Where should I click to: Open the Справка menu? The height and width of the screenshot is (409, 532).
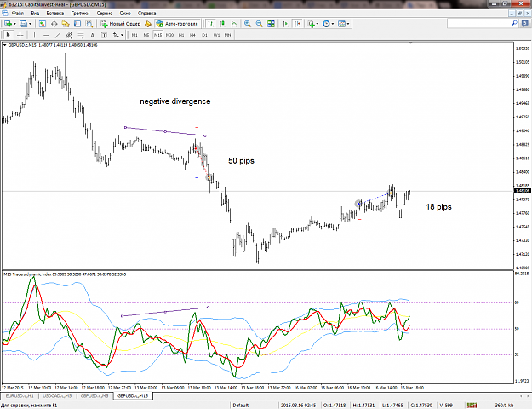(x=147, y=14)
